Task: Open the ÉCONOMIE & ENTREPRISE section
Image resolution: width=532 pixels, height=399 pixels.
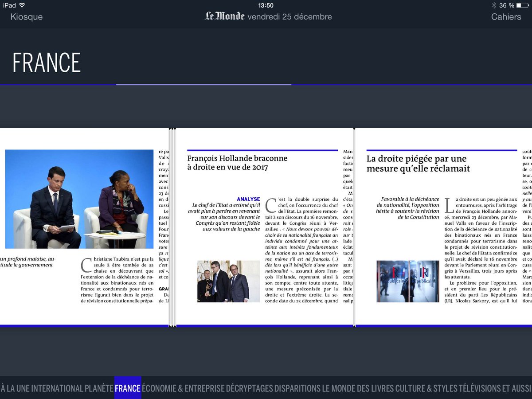Action: (x=184, y=388)
